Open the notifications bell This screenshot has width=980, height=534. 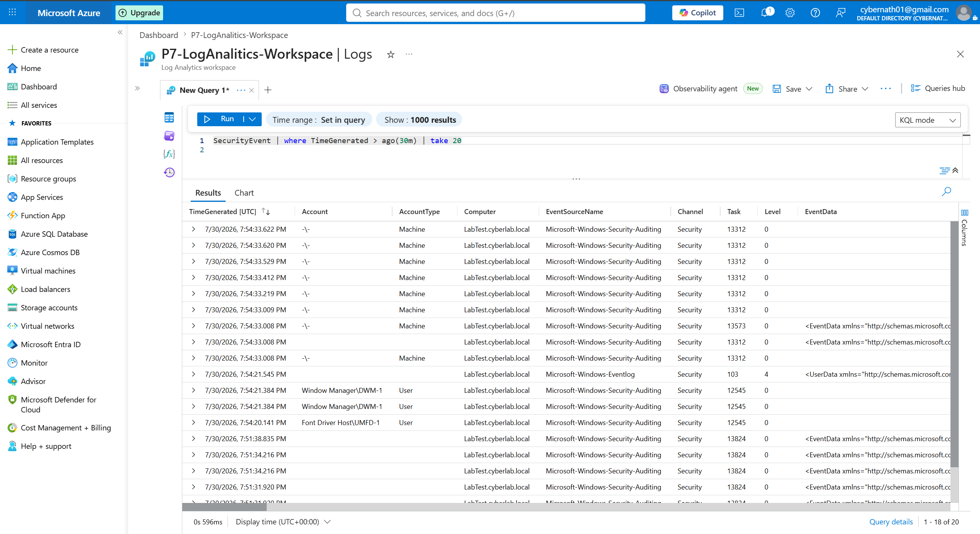(x=766, y=13)
